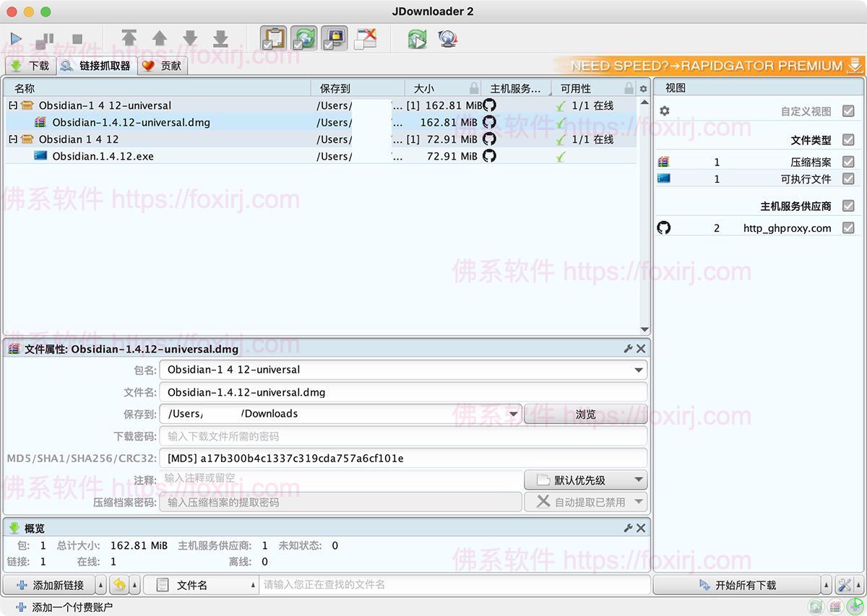Switch to the 下载 tab

click(30, 65)
